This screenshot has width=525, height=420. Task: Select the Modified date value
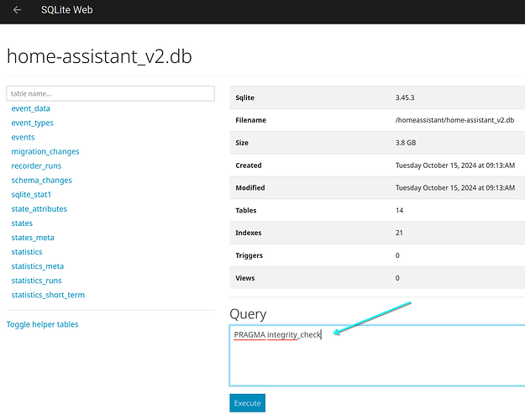click(455, 188)
